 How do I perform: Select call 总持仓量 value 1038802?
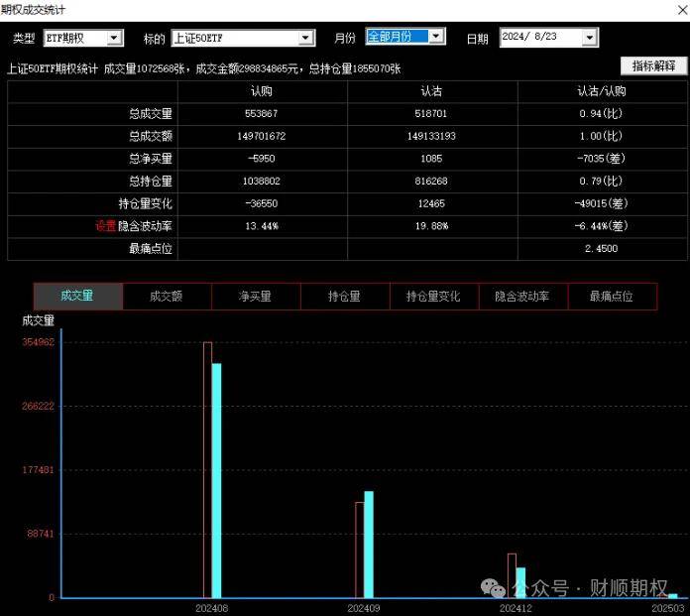pyautogui.click(x=262, y=181)
